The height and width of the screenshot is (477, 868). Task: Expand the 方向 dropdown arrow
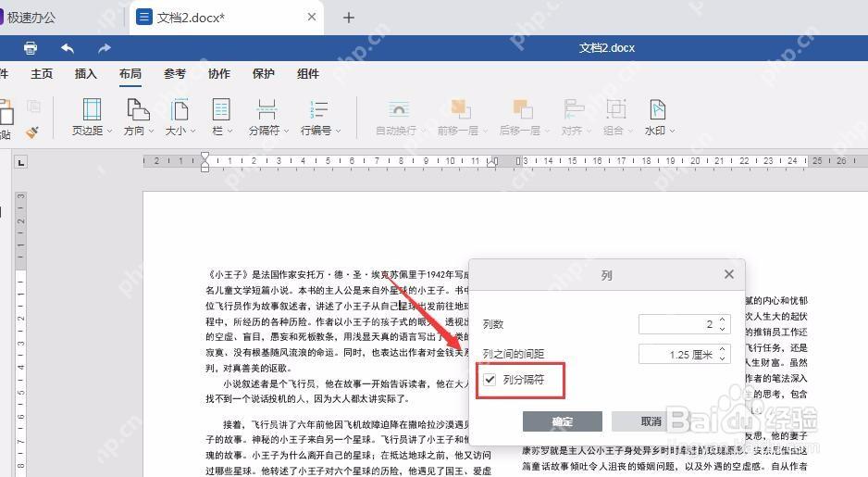click(x=151, y=132)
